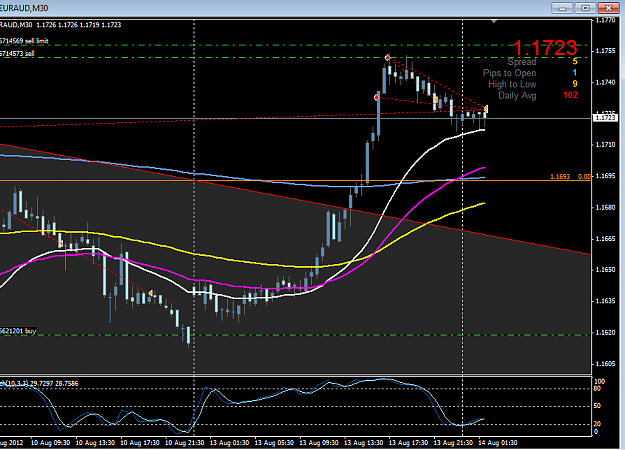Click the 'High to Low' label
The image size is (625, 450).
512,84
